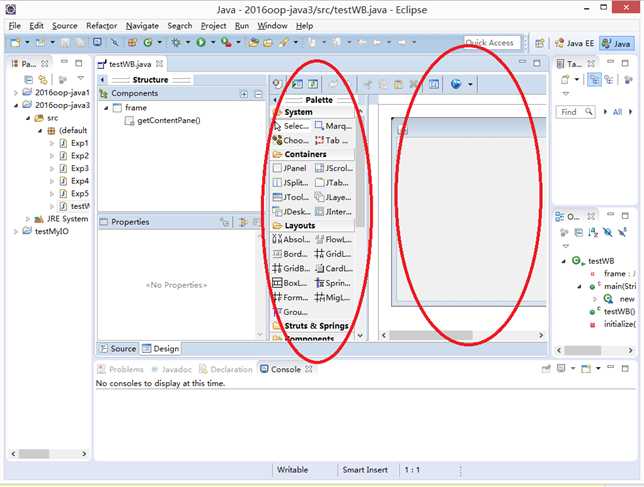Image resolution: width=644 pixels, height=487 pixels.
Task: Open the Source menu
Action: pos(64,26)
